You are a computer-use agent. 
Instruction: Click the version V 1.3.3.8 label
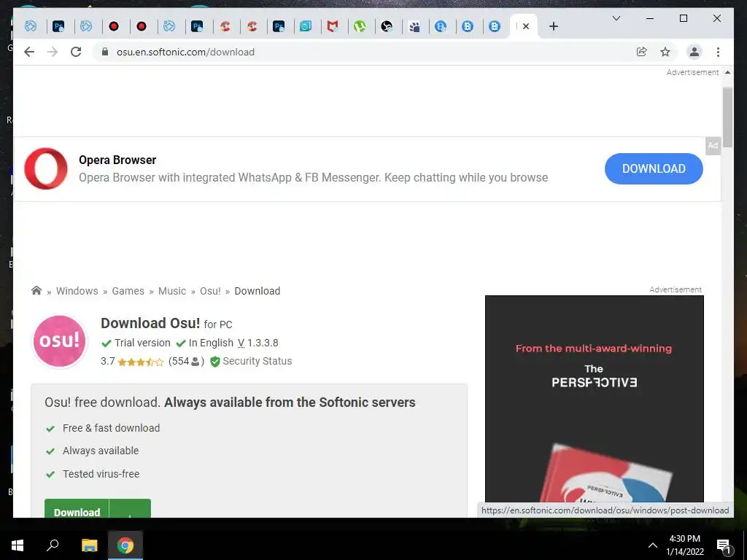[258, 343]
